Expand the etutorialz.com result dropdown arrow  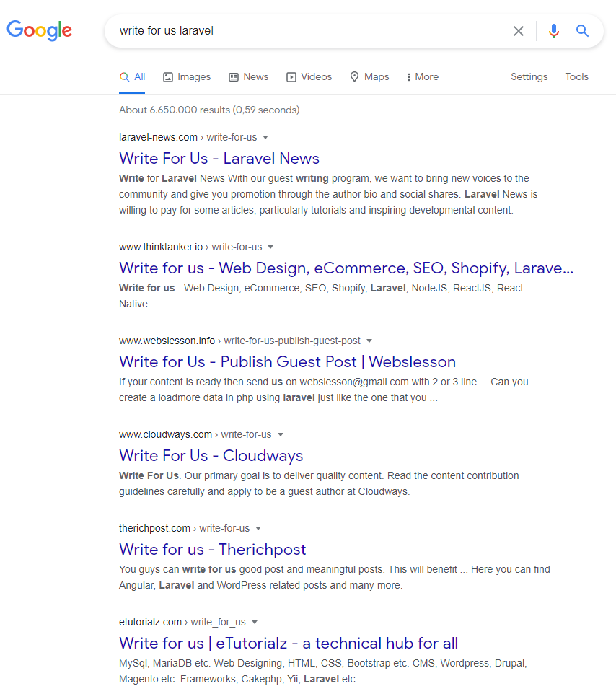[255, 623]
